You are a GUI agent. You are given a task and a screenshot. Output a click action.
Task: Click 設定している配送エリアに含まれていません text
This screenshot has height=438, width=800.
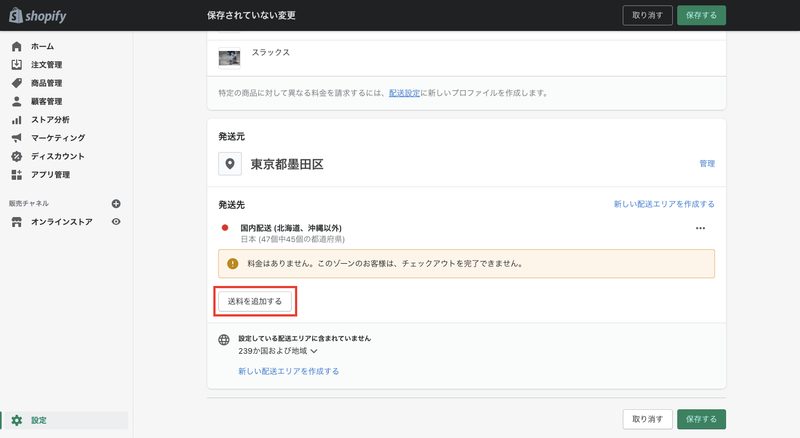pos(304,338)
